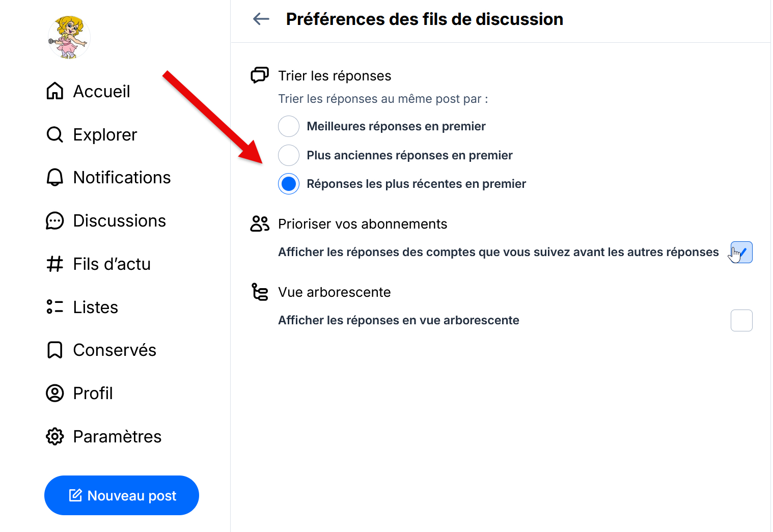Click the Listes icon in sidebar
Screen dimensions: 773x532
(x=55, y=307)
